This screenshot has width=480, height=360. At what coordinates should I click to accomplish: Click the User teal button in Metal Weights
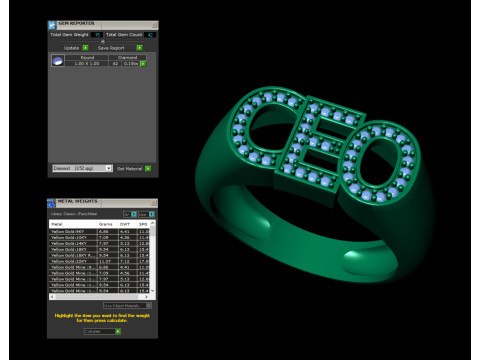[x=151, y=214]
